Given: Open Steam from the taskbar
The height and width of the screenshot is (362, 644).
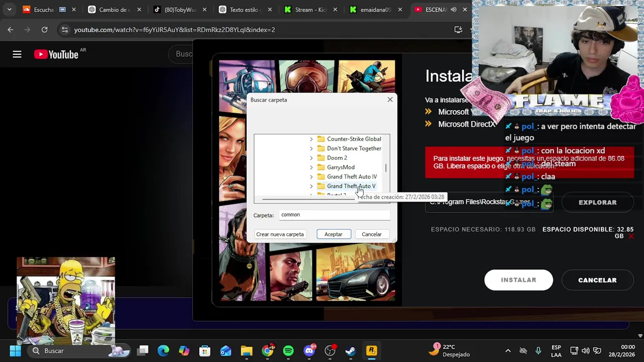Looking at the screenshot, I should 351,350.
